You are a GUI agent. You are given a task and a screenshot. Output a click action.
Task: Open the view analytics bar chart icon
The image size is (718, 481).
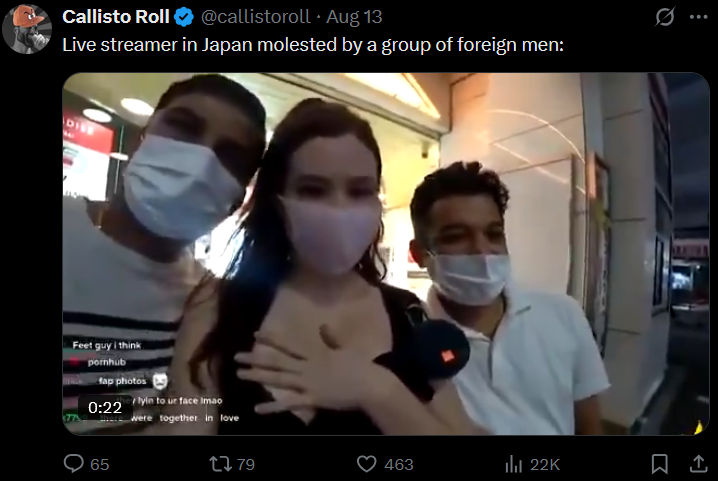pyautogui.click(x=514, y=464)
